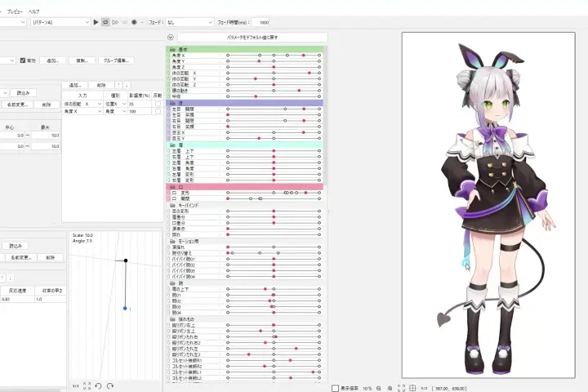The height and width of the screenshot is (392, 588).
Task: Select the black pendulum anchor point
Action: (126, 261)
